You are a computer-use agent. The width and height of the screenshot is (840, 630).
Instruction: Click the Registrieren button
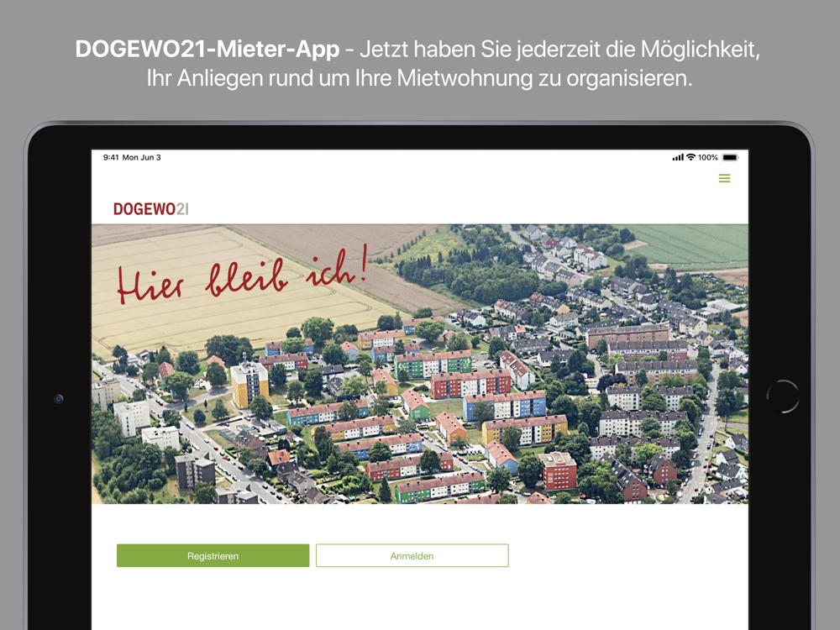(213, 555)
